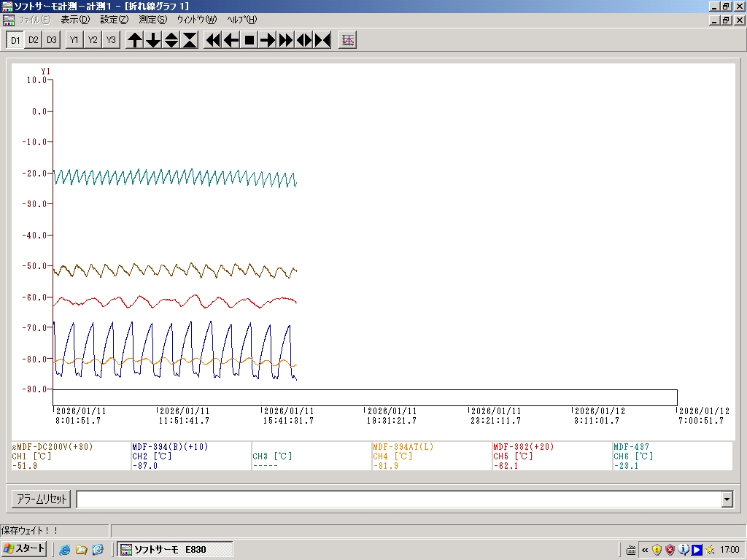Viewport: 747px width, 560px height.
Task: Compress the time axis horizontally
Action: click(x=322, y=40)
